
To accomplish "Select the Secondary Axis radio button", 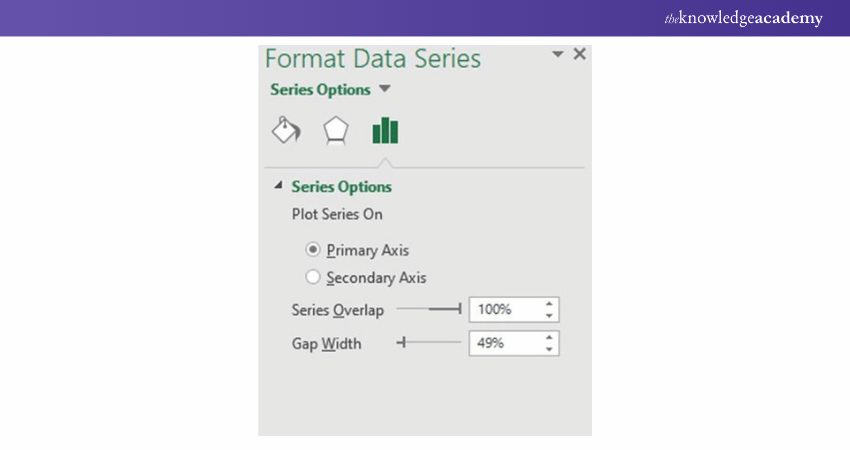I will (313, 277).
